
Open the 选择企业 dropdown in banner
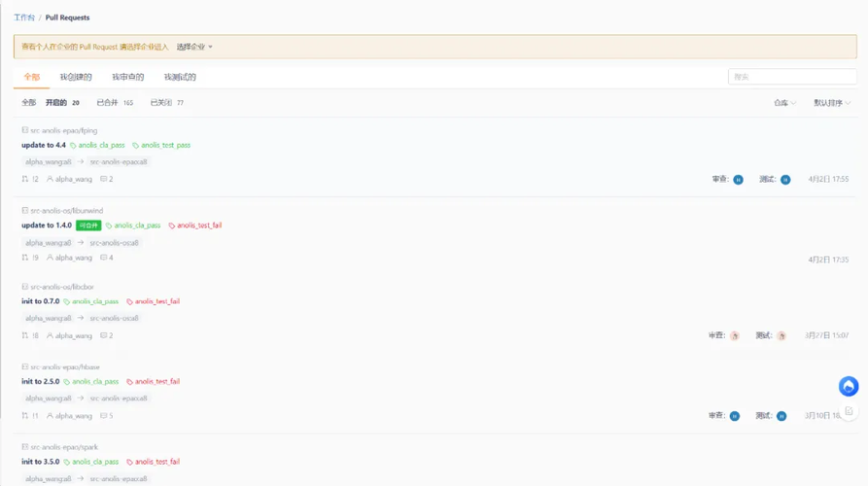[194, 47]
